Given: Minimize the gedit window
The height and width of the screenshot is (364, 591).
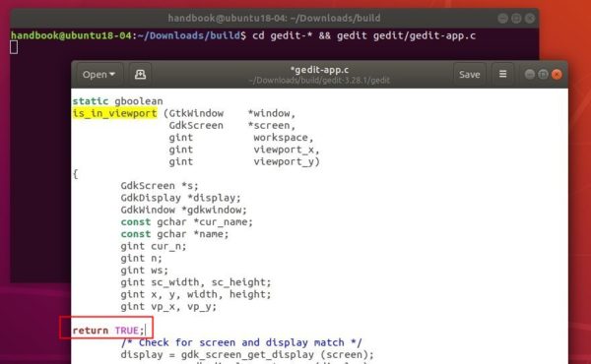Looking at the screenshot, I should pos(530,74).
